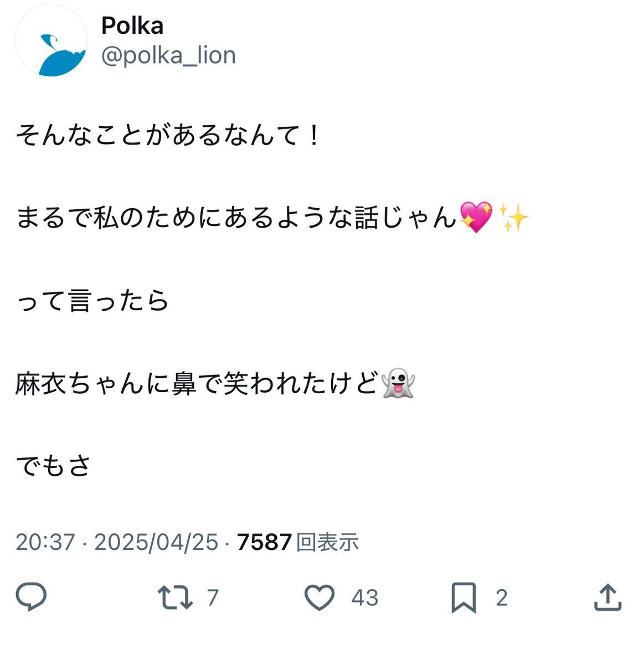The image size is (644, 664).
Task: Click the final line でもさ
Action: (53, 466)
